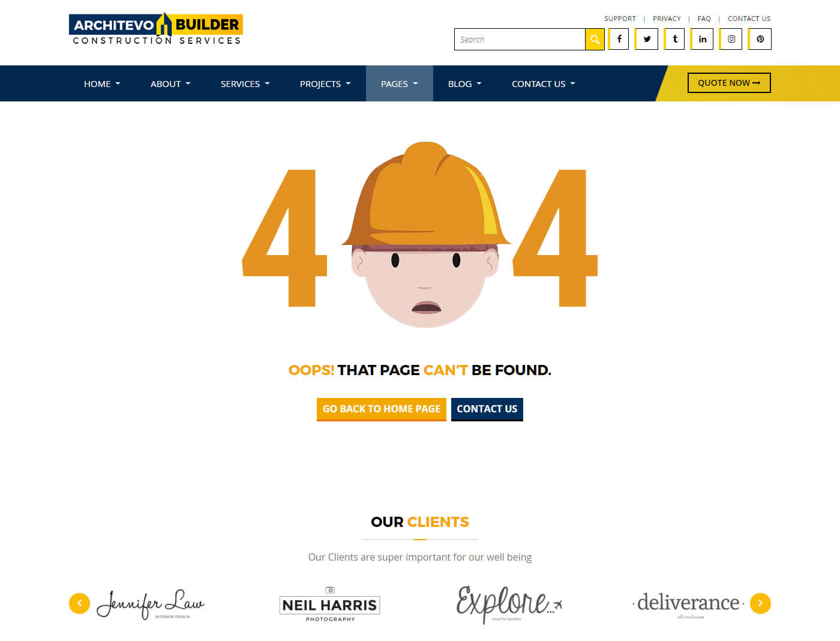
Task: Advance the clients carousel with the next arrow
Action: [761, 603]
